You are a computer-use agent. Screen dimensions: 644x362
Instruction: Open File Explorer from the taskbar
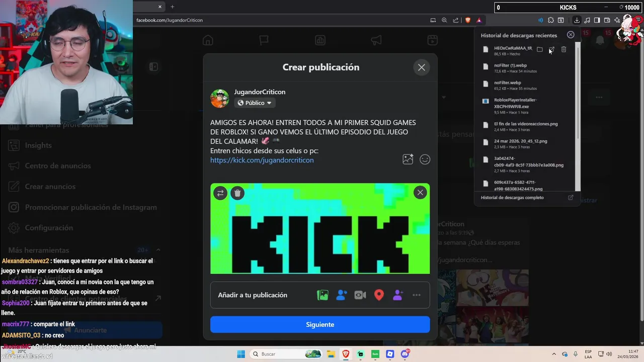click(x=331, y=354)
